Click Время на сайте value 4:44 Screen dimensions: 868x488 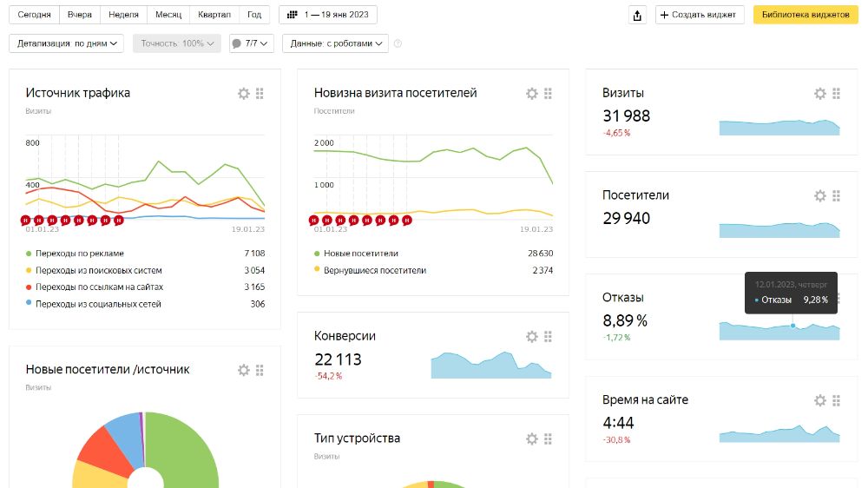click(x=618, y=423)
